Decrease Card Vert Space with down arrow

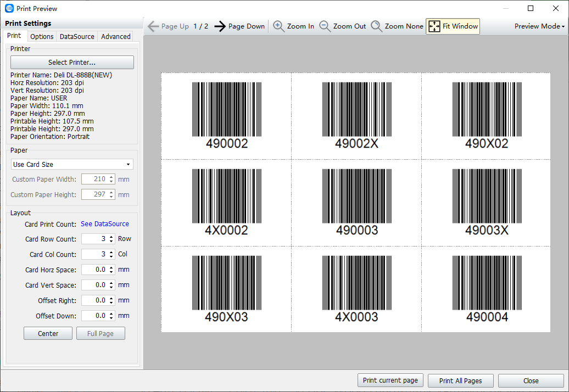[111, 288]
